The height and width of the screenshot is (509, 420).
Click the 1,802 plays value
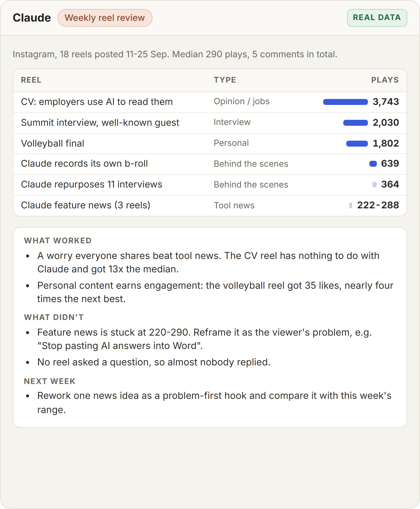pyautogui.click(x=386, y=143)
